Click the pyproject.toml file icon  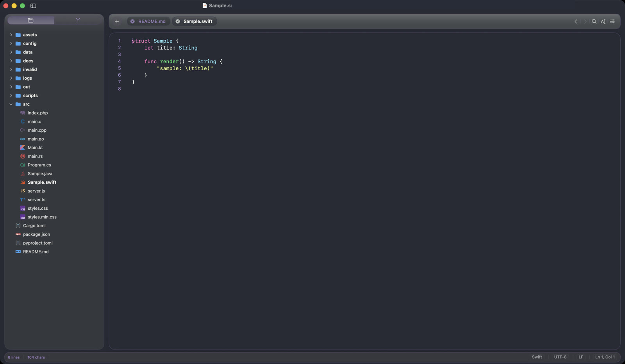coord(18,243)
